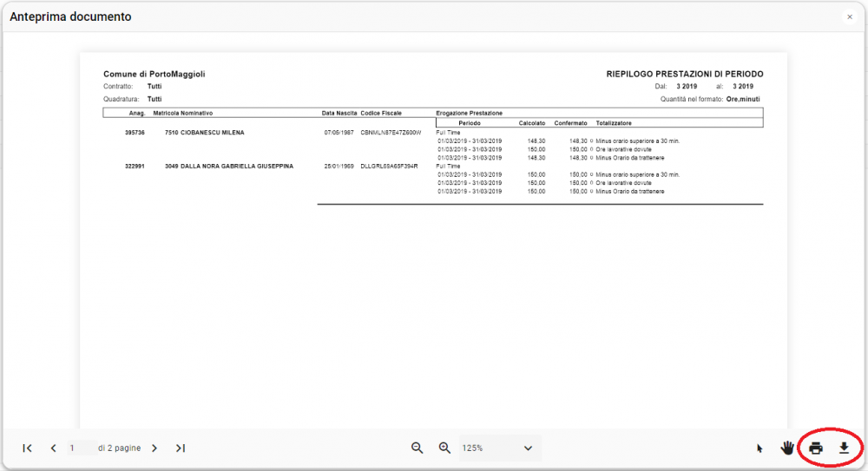
Task: Go to the first page of the document
Action: (x=27, y=448)
